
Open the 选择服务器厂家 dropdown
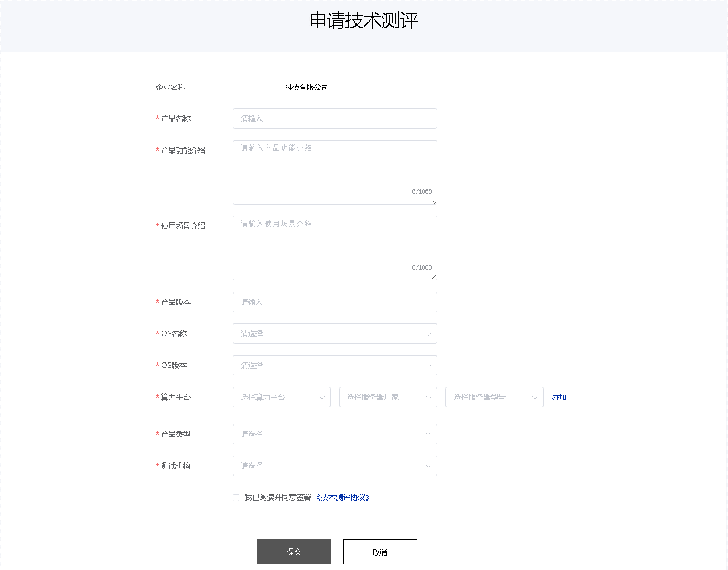tap(388, 397)
